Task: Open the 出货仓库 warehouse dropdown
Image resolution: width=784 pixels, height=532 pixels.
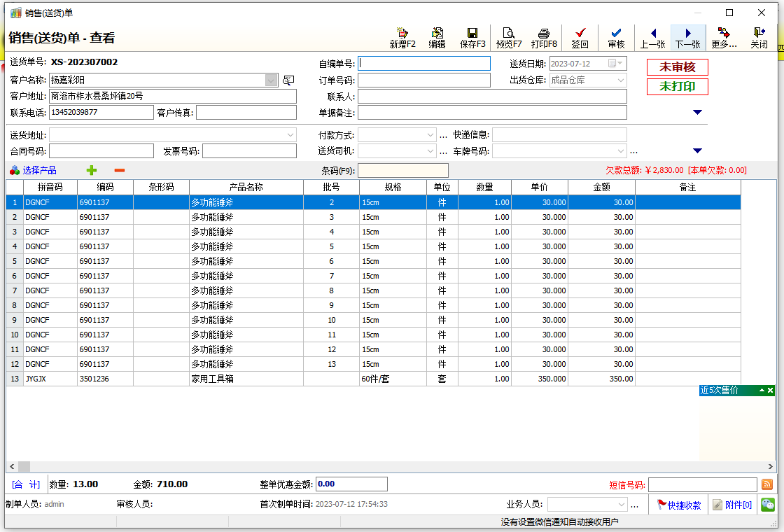Action: click(620, 80)
